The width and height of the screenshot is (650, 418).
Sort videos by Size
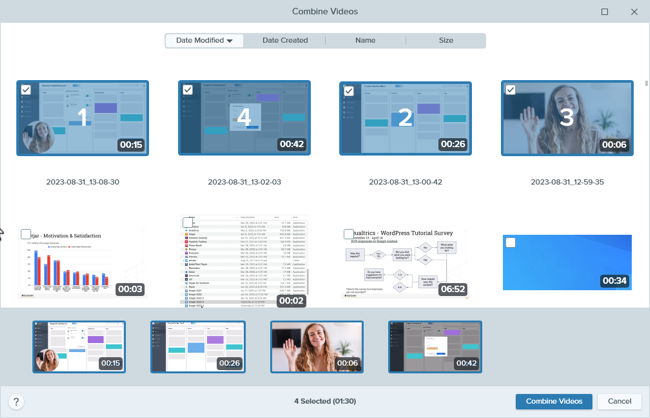click(x=446, y=41)
